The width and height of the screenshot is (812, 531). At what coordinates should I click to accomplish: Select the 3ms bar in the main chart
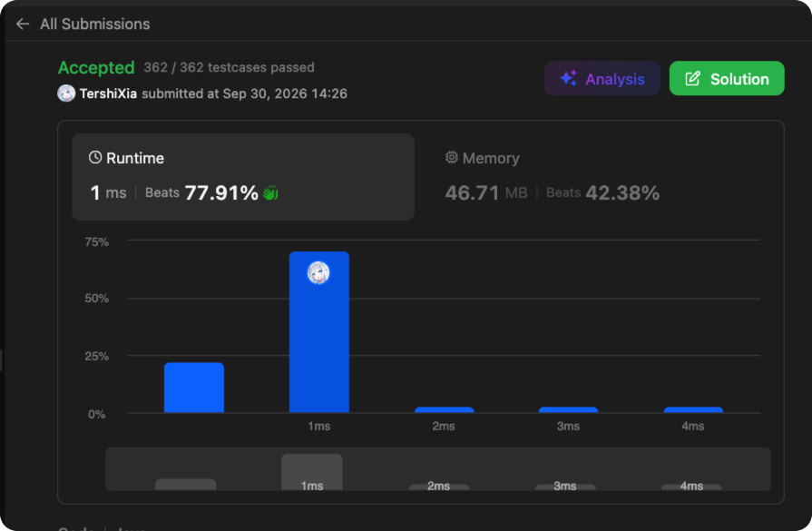tap(568, 409)
